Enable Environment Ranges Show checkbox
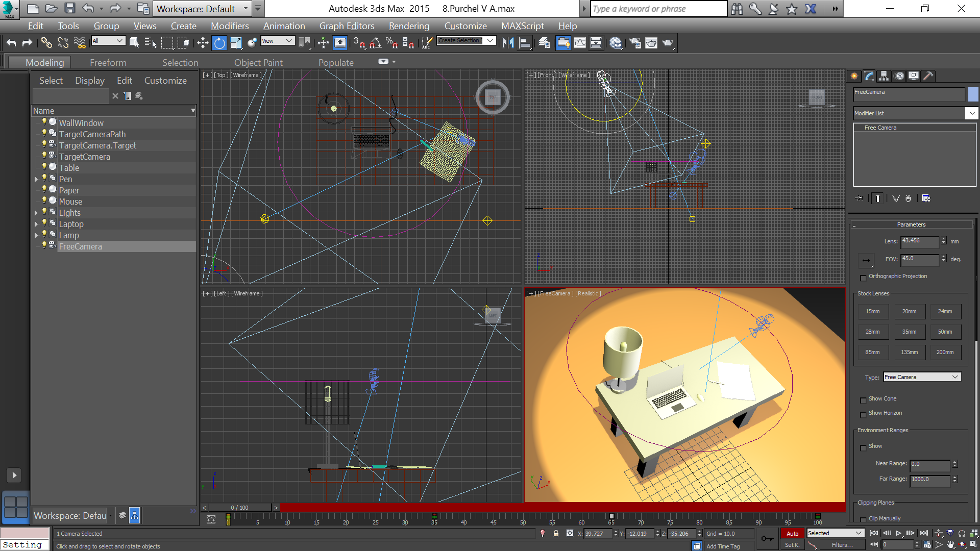The width and height of the screenshot is (980, 551). tap(863, 448)
